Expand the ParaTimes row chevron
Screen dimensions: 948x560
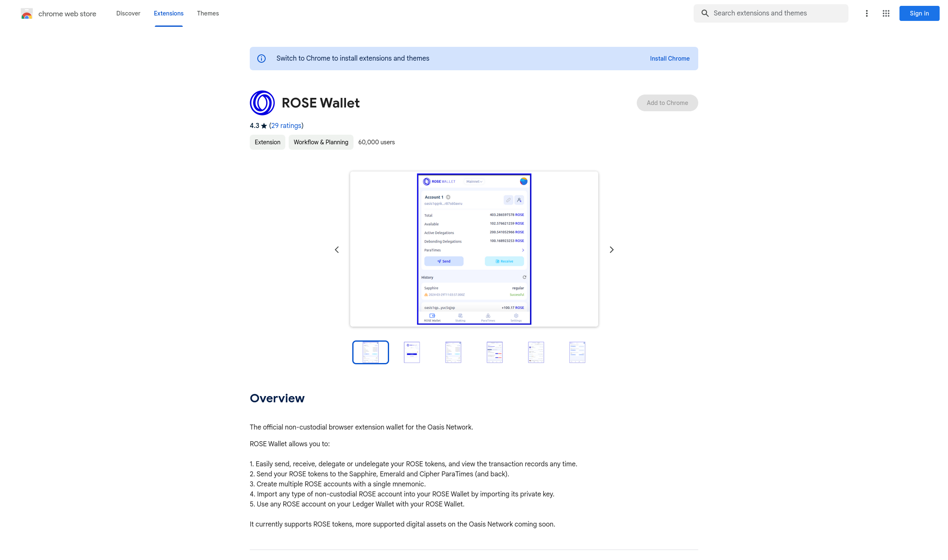coord(523,250)
